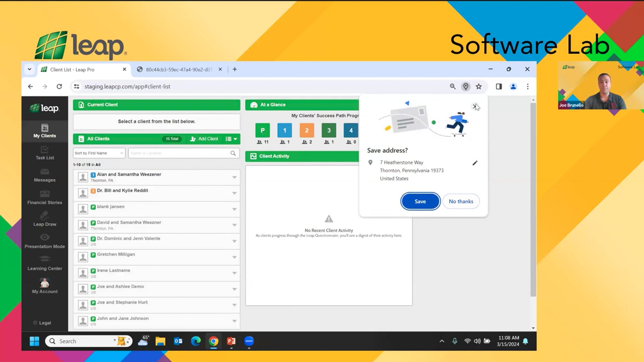Screen dimensions: 644x362
Task: Expand Alan and Samantha Weezener row
Action: coord(234,177)
